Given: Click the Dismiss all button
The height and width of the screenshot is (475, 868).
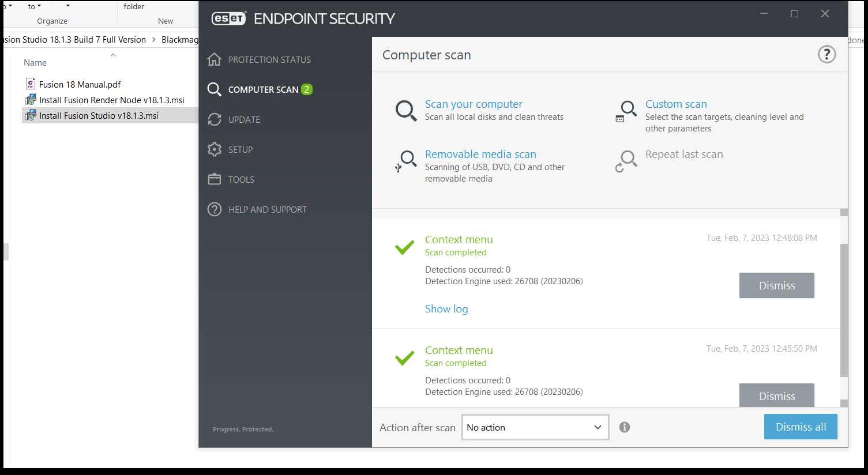Looking at the screenshot, I should coord(801,427).
